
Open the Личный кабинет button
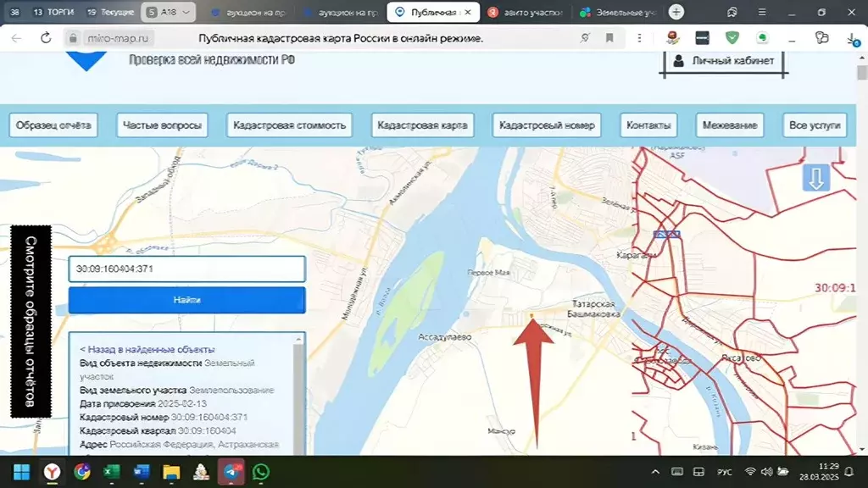[x=724, y=61]
